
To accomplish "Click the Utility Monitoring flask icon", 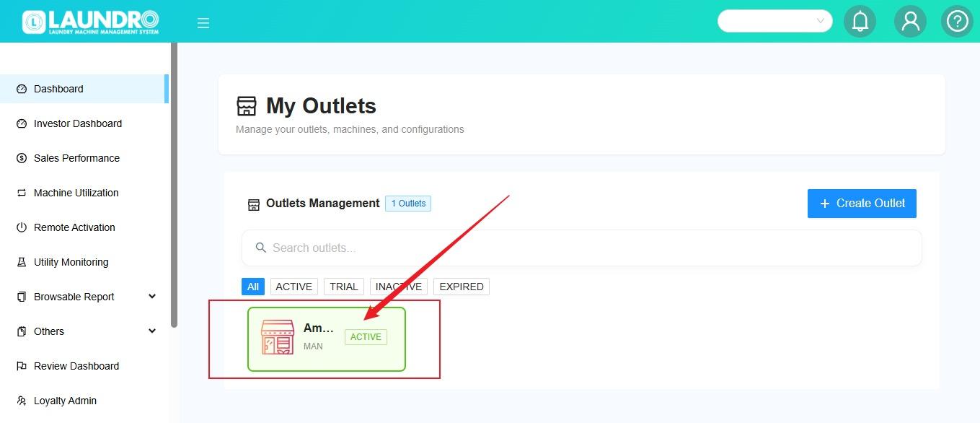I will click(22, 262).
